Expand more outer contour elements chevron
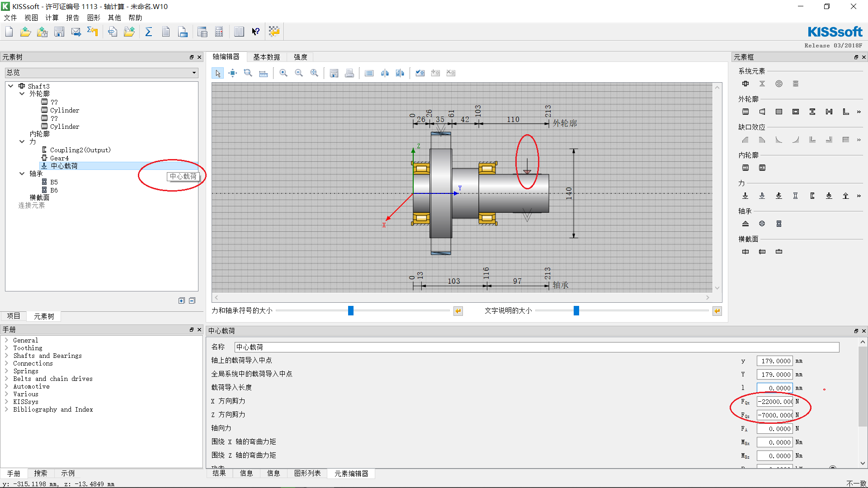Image resolution: width=868 pixels, height=488 pixels. pos(859,112)
